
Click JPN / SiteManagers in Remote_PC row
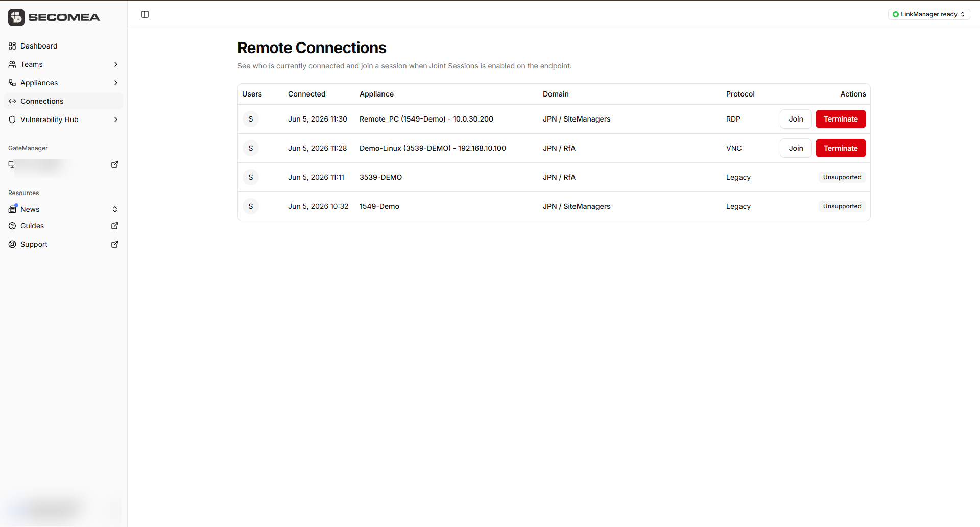[577, 119]
